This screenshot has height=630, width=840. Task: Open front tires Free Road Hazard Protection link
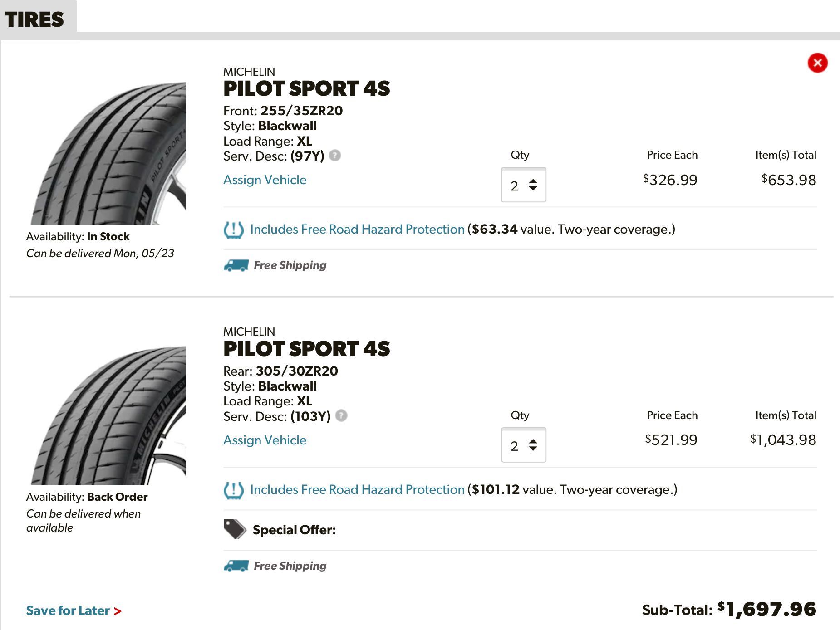tap(357, 230)
